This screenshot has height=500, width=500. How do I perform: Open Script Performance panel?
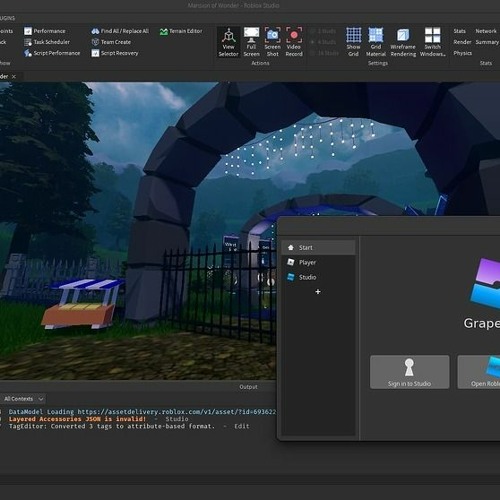52,53
